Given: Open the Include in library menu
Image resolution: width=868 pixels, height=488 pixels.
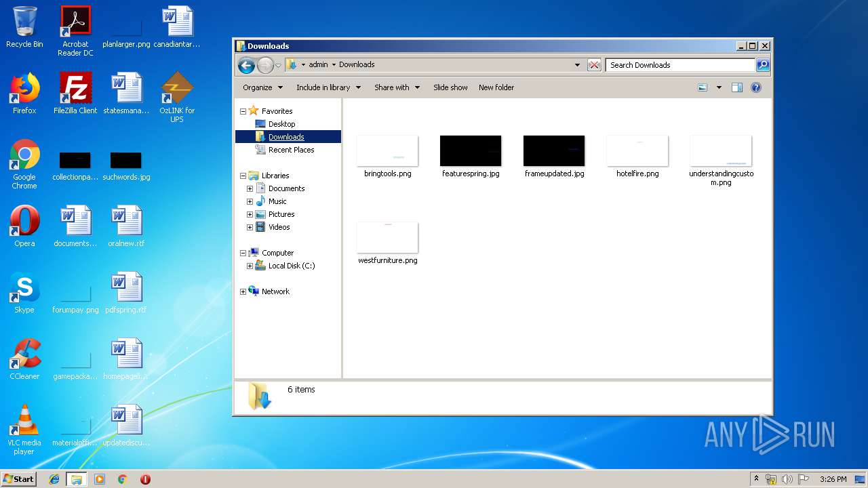Looking at the screenshot, I should pyautogui.click(x=328, y=87).
